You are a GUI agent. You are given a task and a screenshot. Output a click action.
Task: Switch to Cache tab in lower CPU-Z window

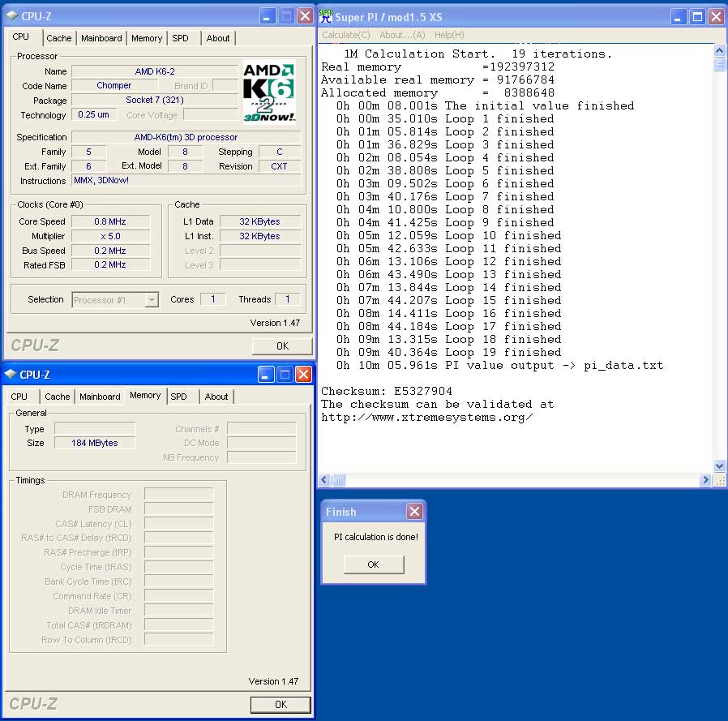57,397
